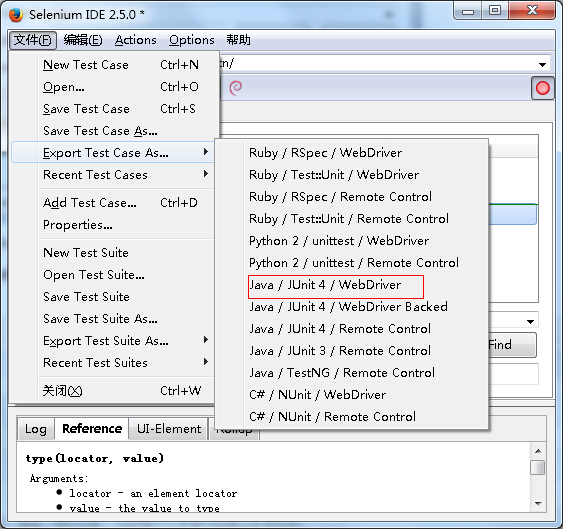The image size is (563, 529).
Task: Switch to the Reference tab
Action: click(x=92, y=428)
